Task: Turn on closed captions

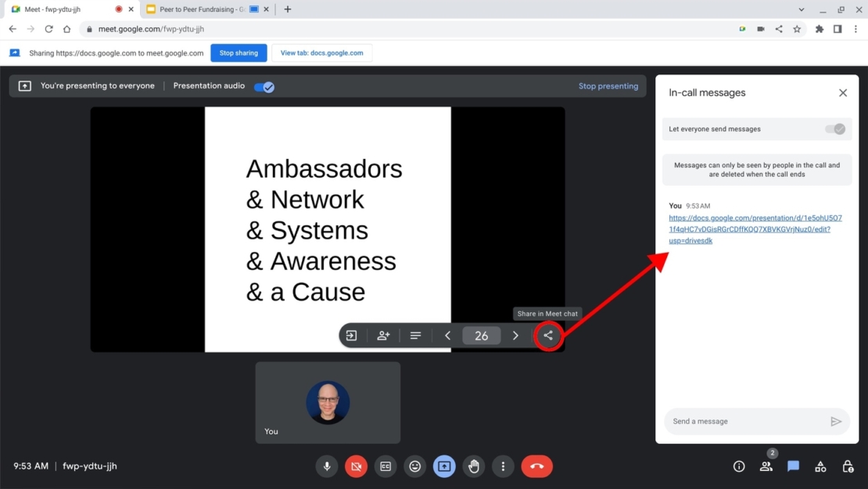Action: pos(385,466)
